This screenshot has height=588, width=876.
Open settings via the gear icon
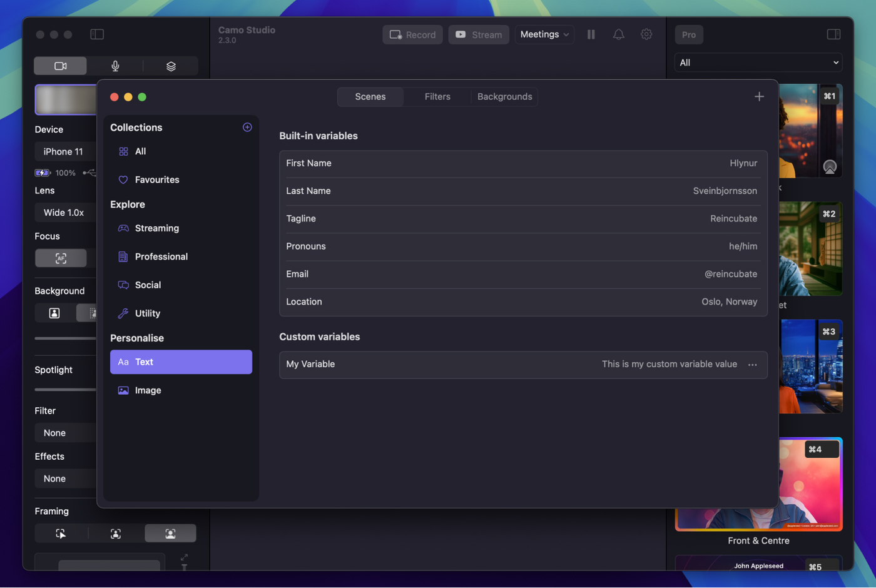click(646, 35)
